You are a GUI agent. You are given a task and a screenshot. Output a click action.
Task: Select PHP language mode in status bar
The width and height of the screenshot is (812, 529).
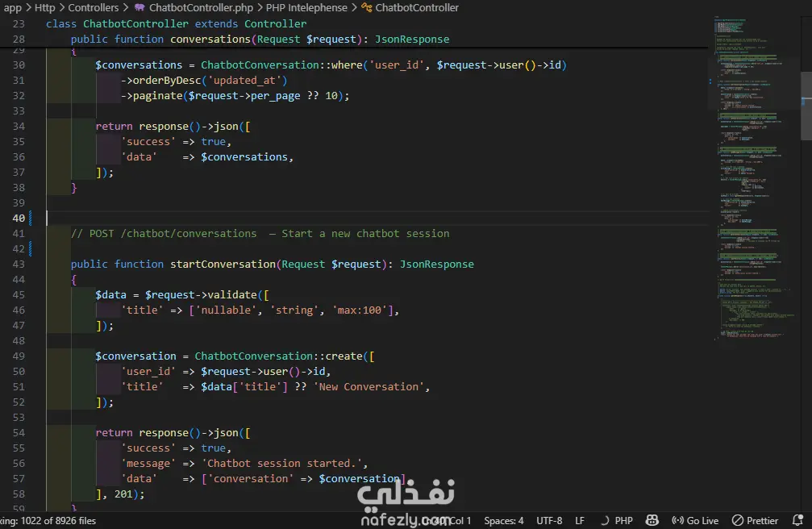tap(623, 520)
